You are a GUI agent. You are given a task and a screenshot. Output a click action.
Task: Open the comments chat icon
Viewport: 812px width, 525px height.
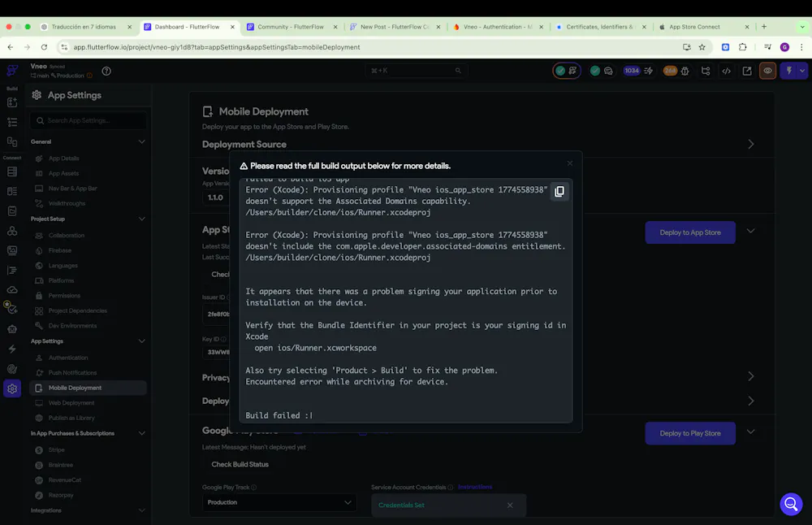608,71
